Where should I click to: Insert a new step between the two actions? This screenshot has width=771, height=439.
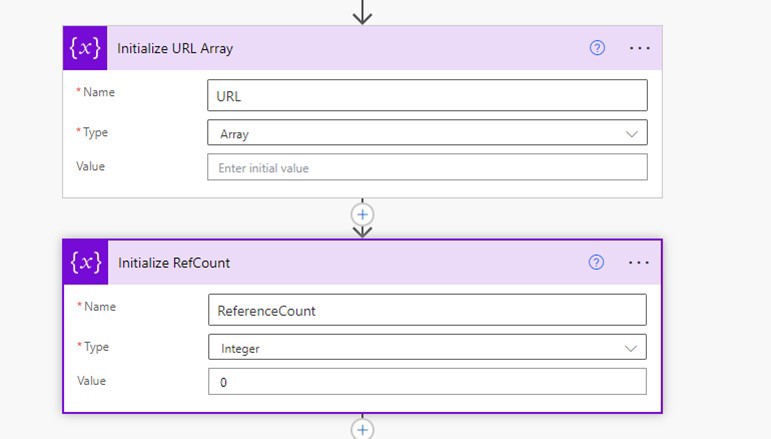pos(362,214)
